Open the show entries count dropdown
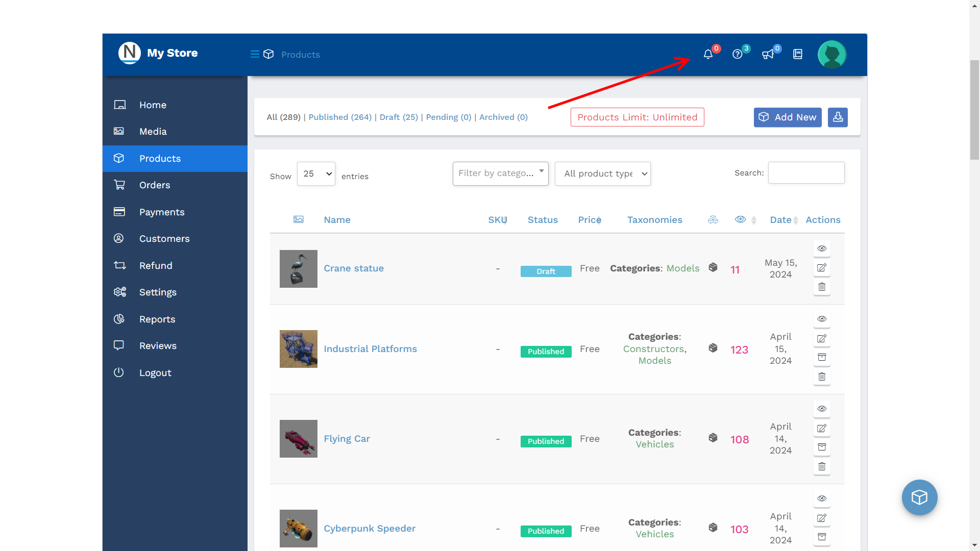The height and width of the screenshot is (551, 980). 316,173
